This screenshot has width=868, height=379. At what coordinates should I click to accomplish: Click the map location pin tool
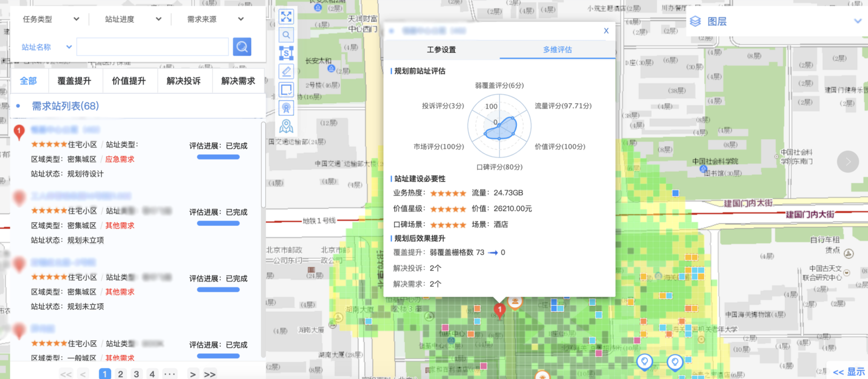[x=286, y=126]
